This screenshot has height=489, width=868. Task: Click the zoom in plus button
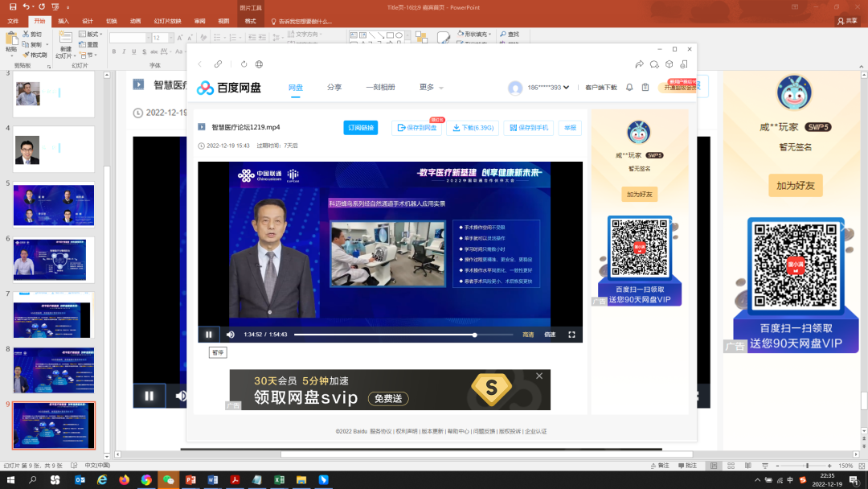[829, 466]
